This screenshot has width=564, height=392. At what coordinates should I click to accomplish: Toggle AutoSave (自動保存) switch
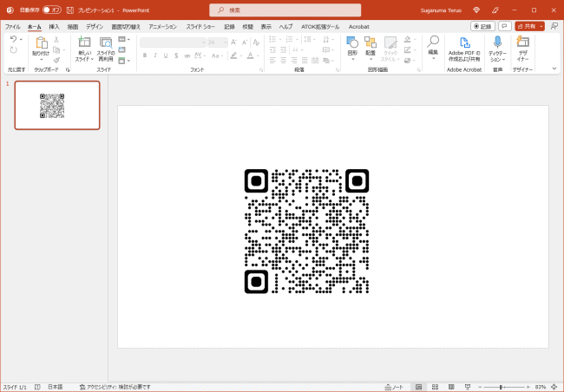(x=52, y=10)
